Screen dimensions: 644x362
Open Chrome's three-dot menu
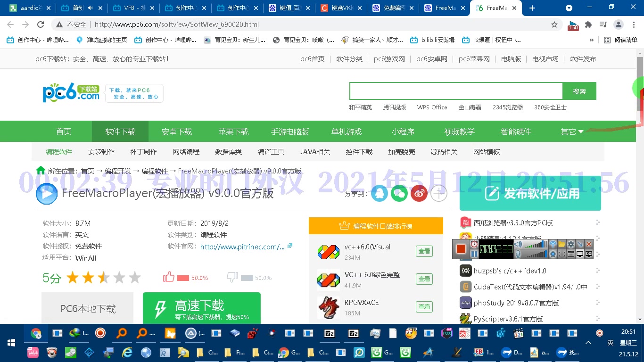633,25
